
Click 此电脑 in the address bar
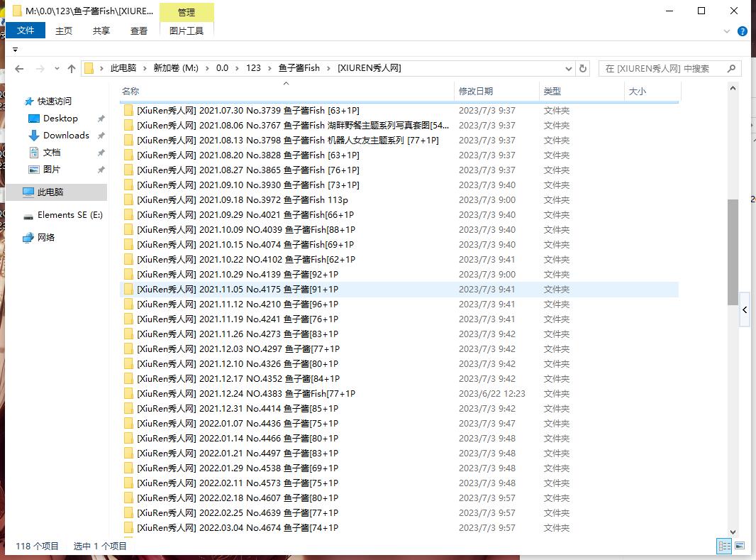coord(123,68)
